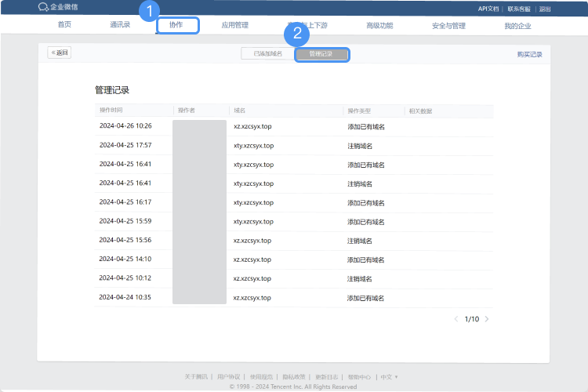Open the 协作 navigation tab
Screen dimensions: 588x392
(176, 25)
